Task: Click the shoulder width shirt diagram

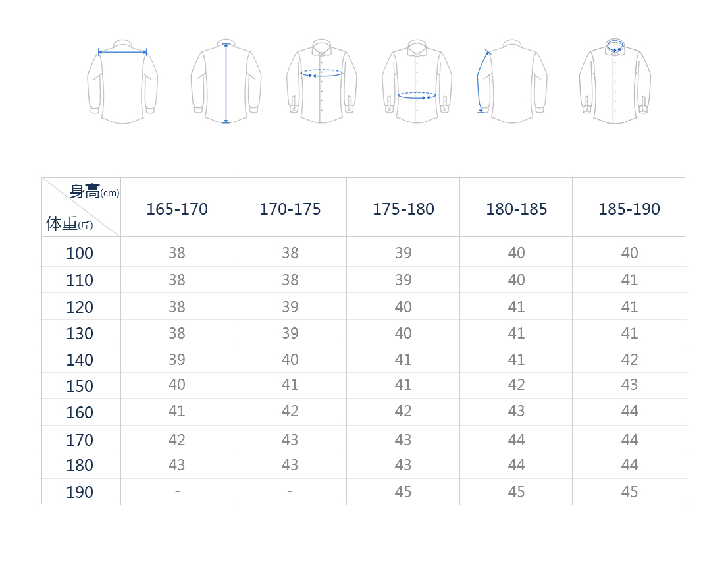Action: [122, 82]
